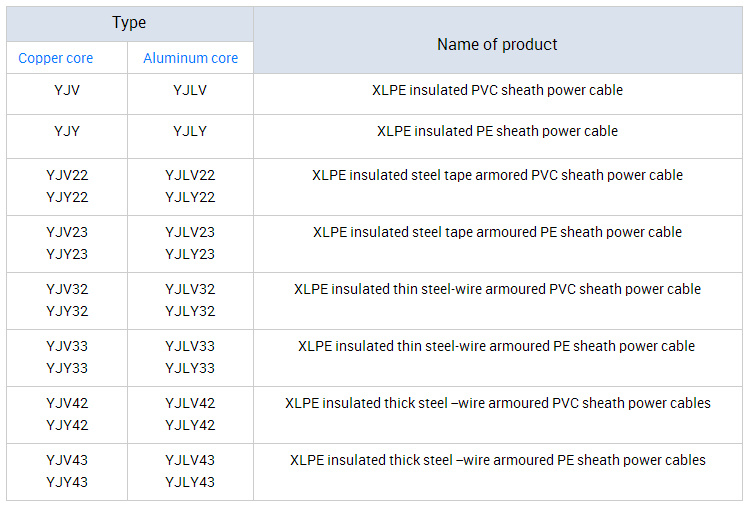Select the YJLY43 type entry
Viewport: 754px width, 509px height.
[x=190, y=482]
